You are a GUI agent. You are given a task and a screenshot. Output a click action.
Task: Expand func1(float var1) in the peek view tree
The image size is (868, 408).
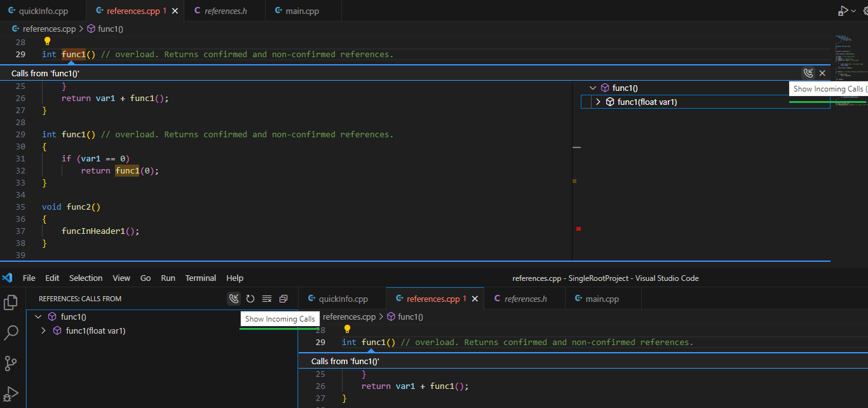tap(598, 102)
